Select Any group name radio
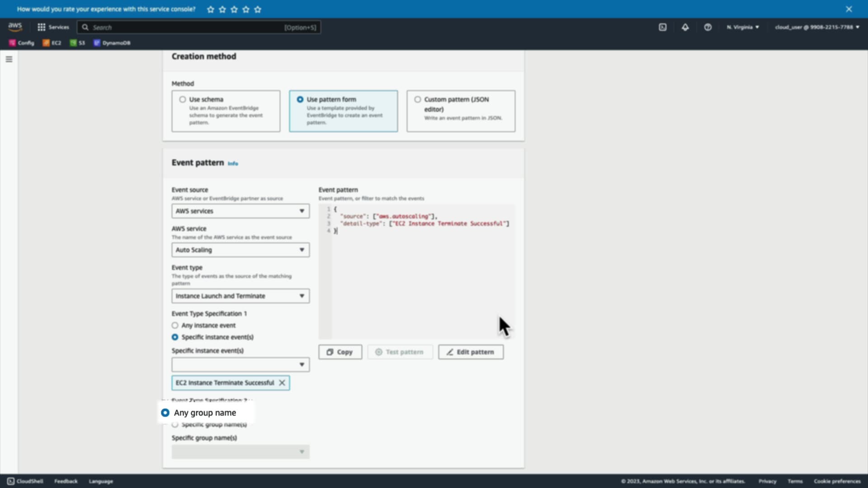 click(x=165, y=413)
